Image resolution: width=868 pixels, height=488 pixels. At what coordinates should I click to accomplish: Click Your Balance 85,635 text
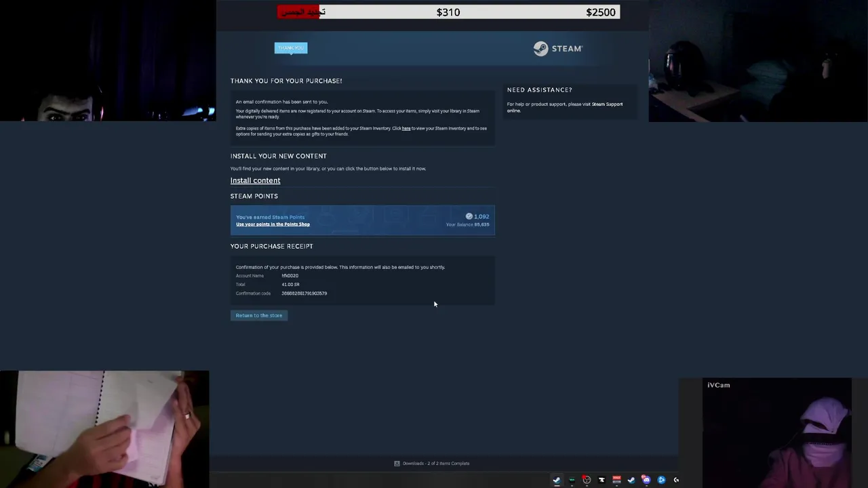(x=467, y=224)
